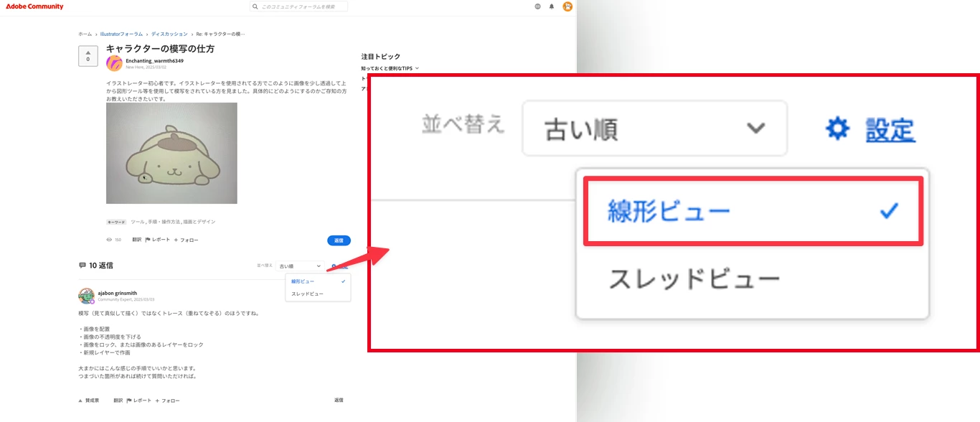This screenshot has width=980, height=422.
Task: Click 賛成票 upvote on ajabon's reply
Action: point(89,400)
